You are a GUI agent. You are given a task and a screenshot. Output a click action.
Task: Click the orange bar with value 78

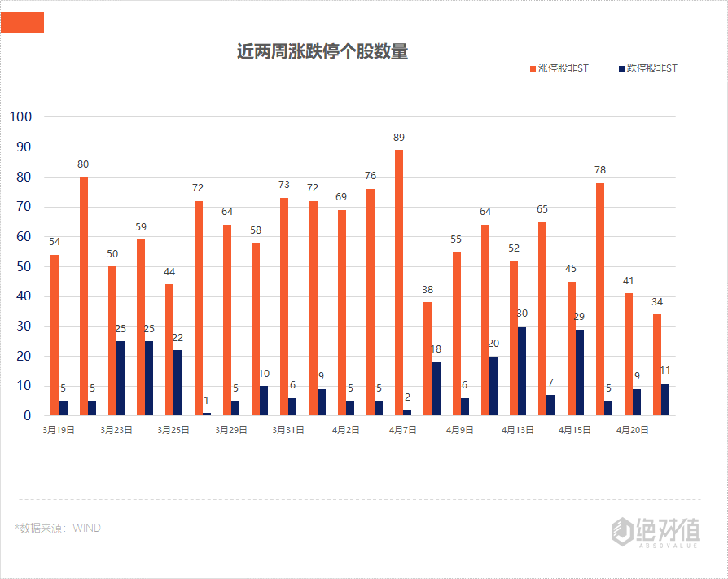tap(600, 299)
